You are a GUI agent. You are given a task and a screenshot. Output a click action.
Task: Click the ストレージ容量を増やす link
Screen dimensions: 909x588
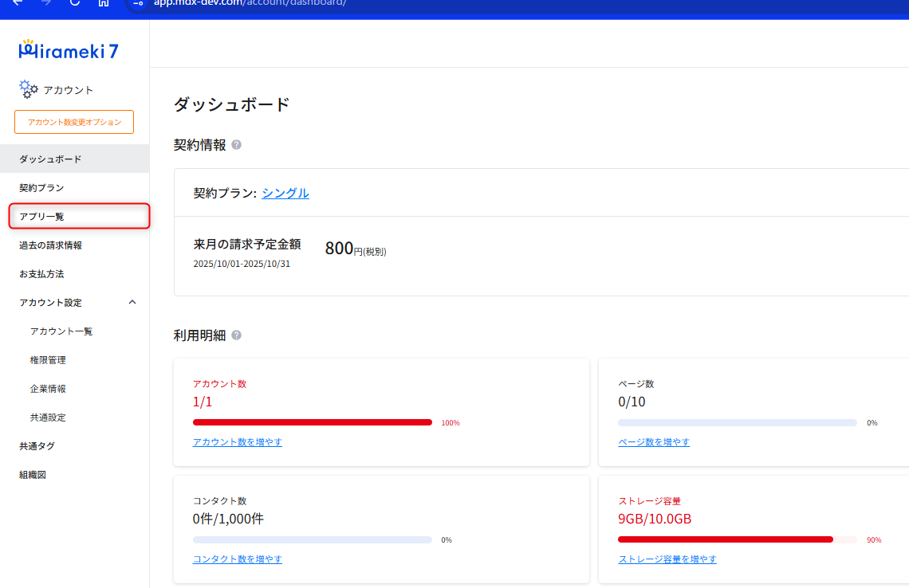tap(667, 559)
